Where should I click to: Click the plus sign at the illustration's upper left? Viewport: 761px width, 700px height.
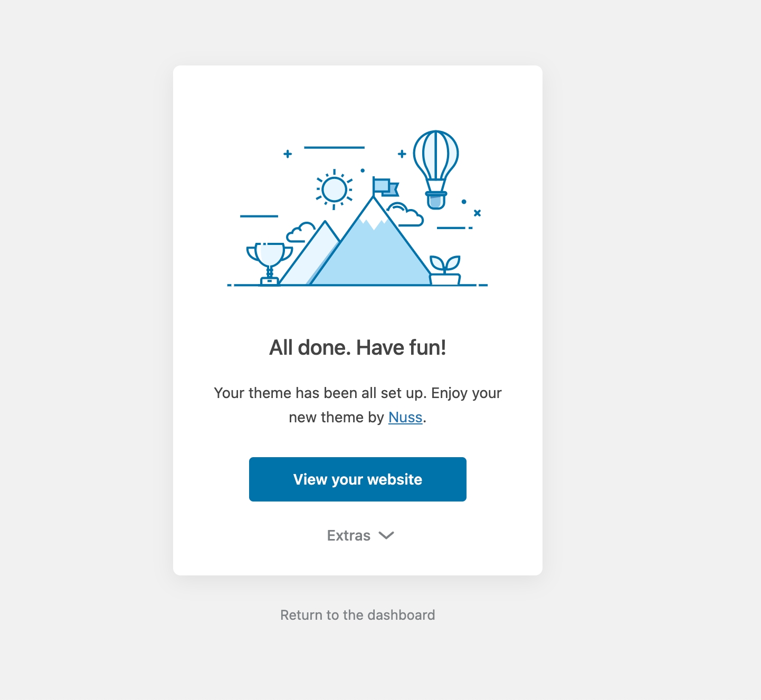pos(288,154)
